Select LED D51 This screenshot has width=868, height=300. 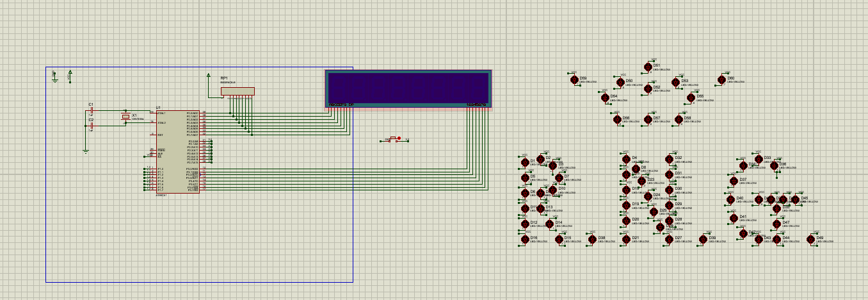pos(648,67)
